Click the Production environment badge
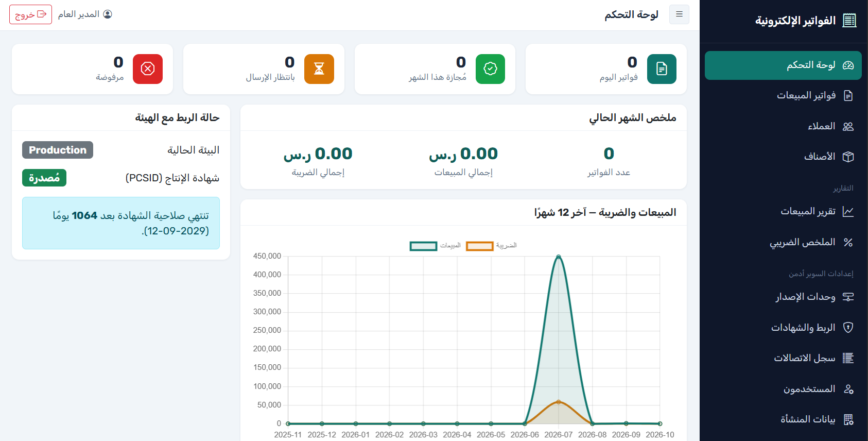Viewport: 868px width, 441px height. coord(58,150)
